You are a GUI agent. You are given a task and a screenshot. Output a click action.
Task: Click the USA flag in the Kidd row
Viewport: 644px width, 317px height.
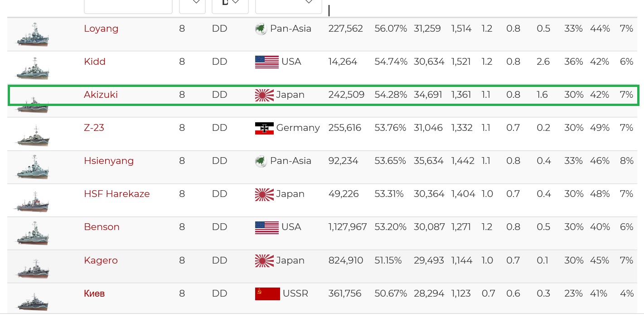tap(266, 62)
